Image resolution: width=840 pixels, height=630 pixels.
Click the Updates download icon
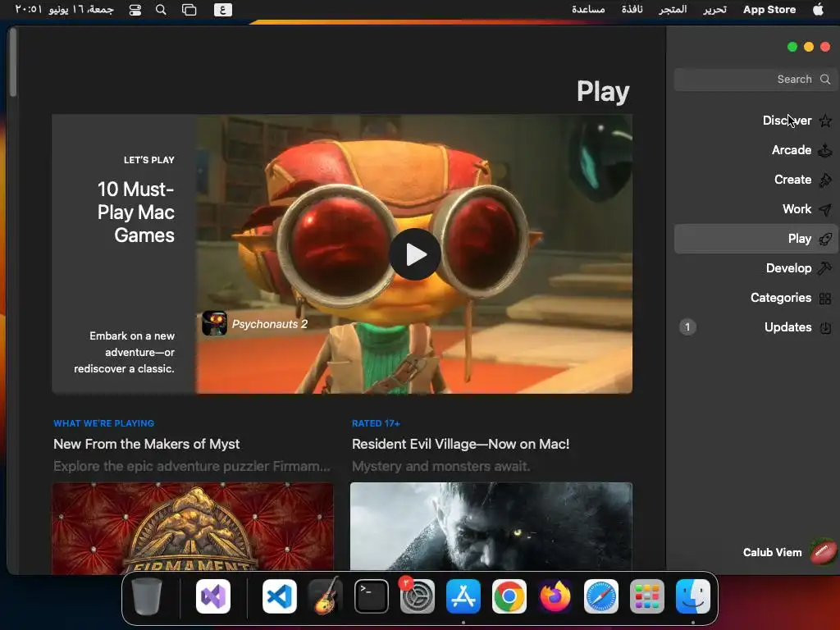click(x=825, y=327)
